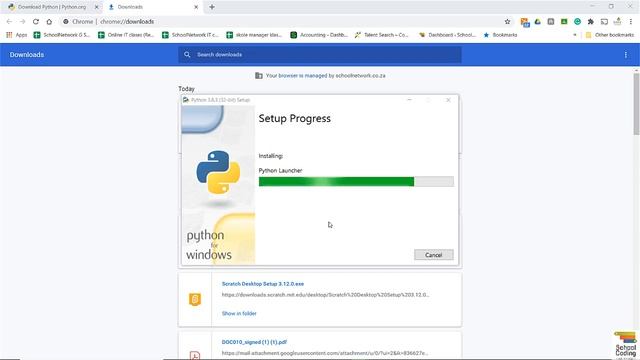Bookmark this page with star icon

point(507,22)
